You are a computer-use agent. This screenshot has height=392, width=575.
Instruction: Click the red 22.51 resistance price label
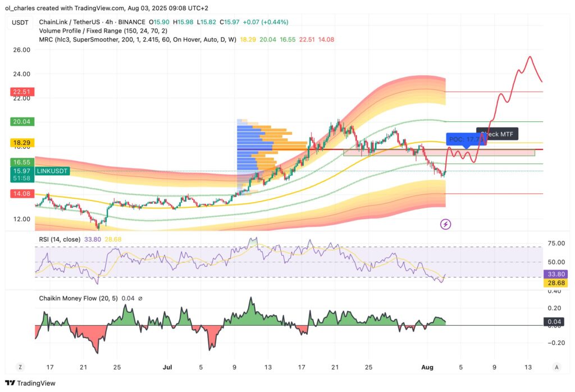click(21, 91)
